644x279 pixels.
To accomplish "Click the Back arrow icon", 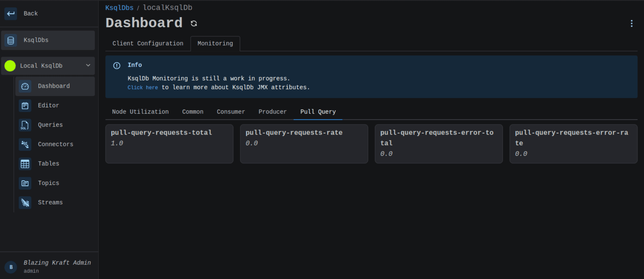I will click(x=11, y=13).
